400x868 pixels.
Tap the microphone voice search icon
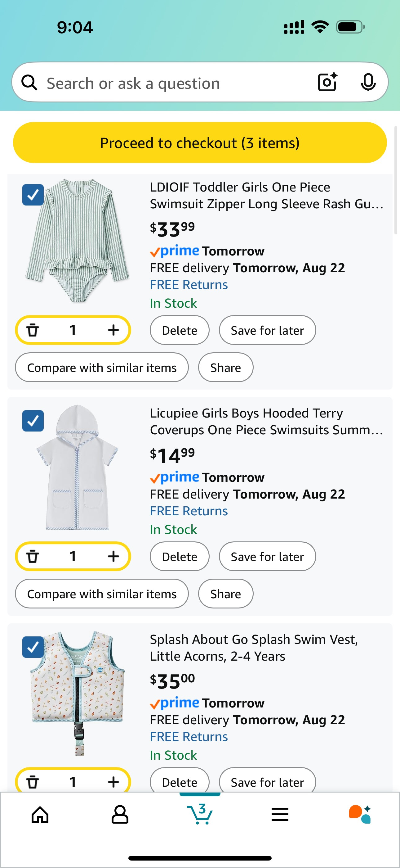(368, 82)
